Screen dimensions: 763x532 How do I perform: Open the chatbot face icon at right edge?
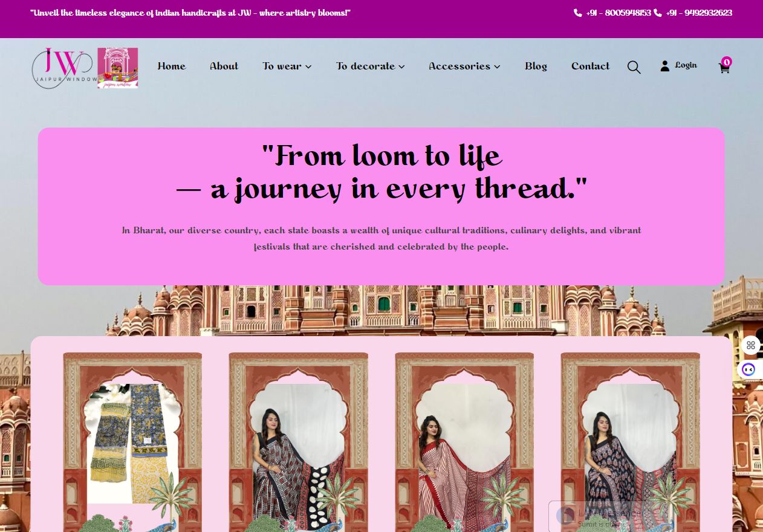point(748,369)
